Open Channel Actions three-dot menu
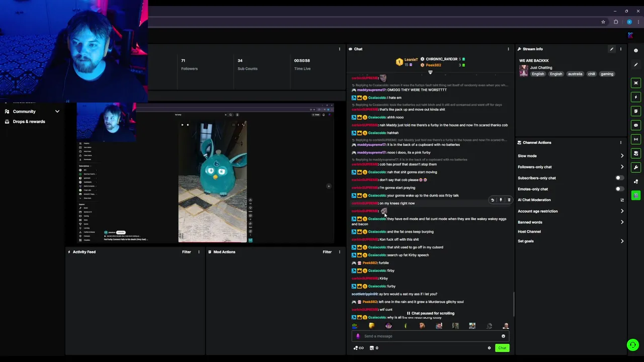 [620, 142]
